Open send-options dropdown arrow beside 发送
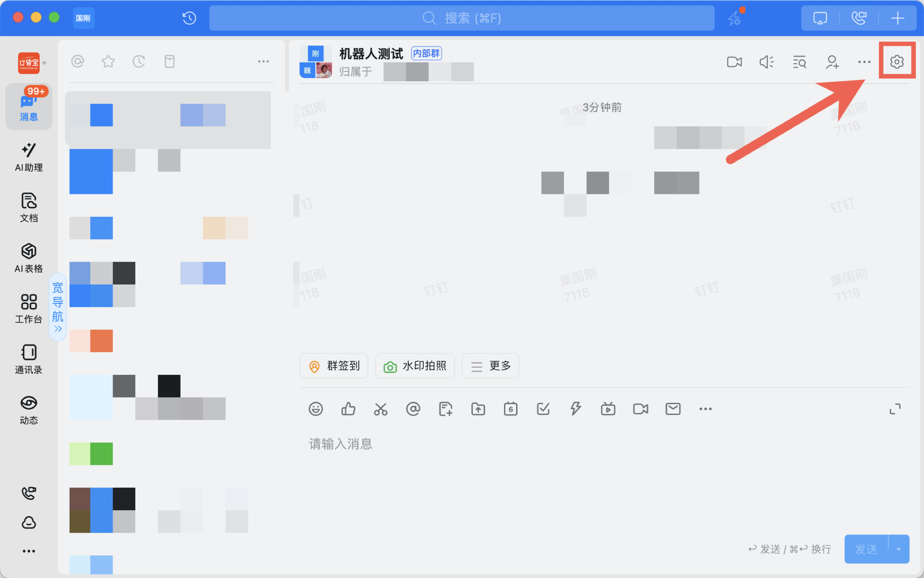Screen dimensions: 924x578 point(899,549)
